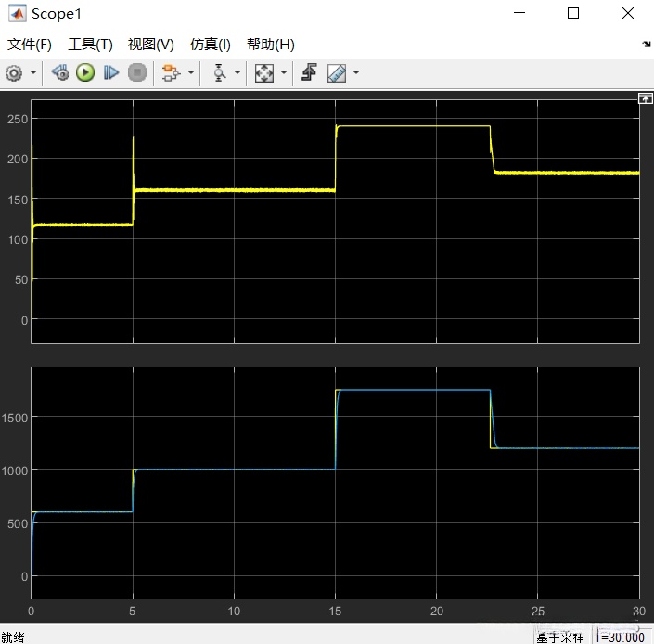Screen dimensions: 654x644
Task: Click the 250 y-axis label on the top plot
Action: coord(18,120)
